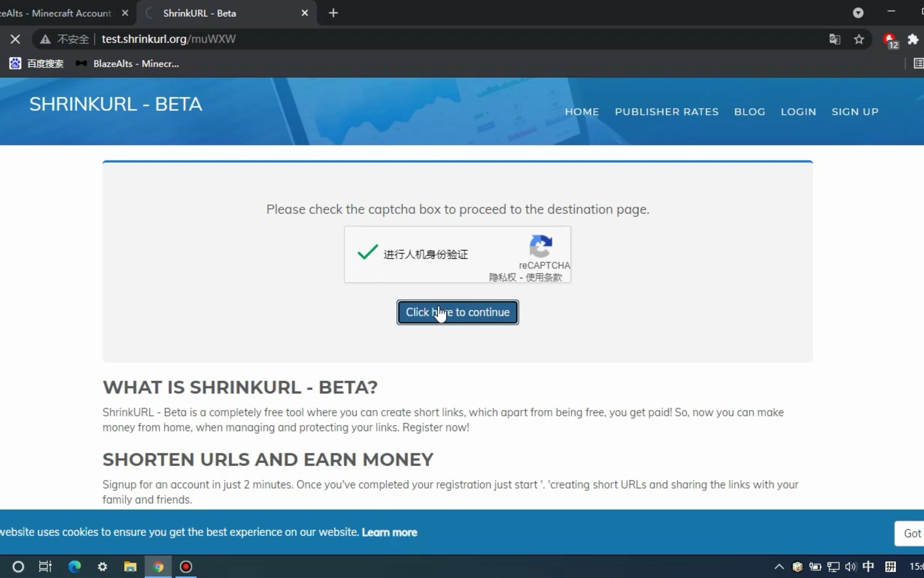Switch input language 中 indicator

point(868,566)
